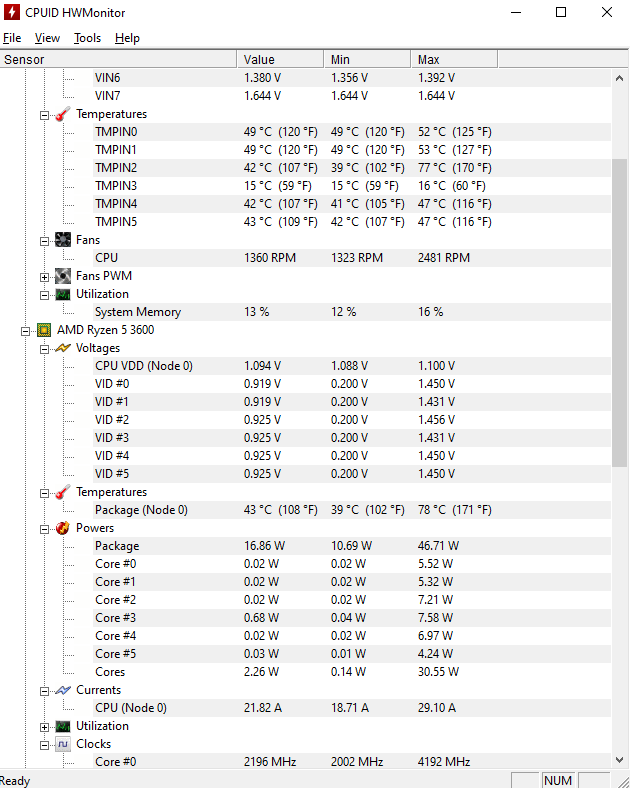Select the Core #0 clock row
630x788 pixels.
click(x=352, y=762)
